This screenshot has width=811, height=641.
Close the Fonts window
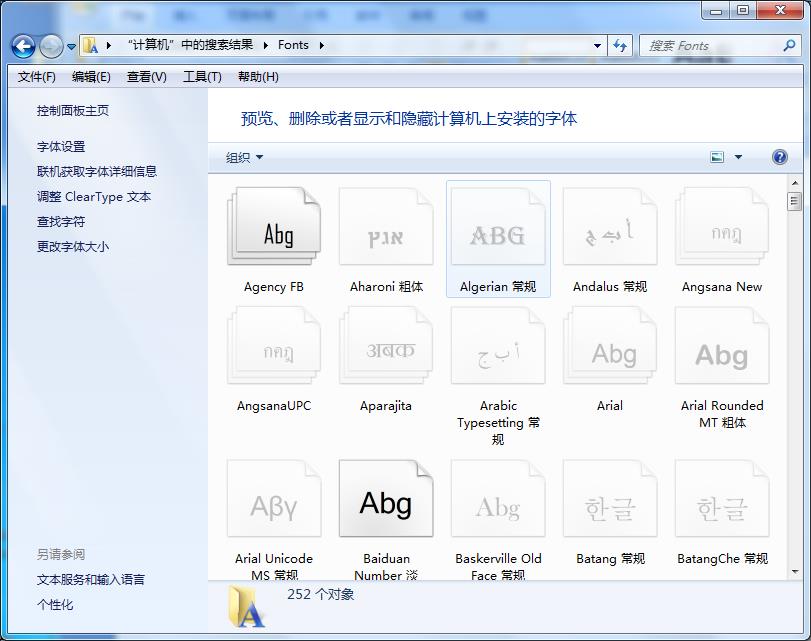click(x=780, y=10)
